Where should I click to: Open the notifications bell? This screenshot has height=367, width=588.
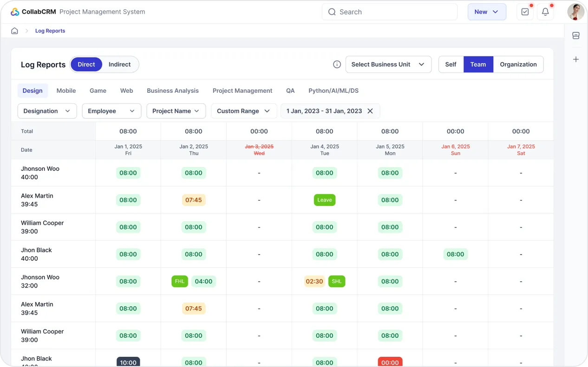pyautogui.click(x=545, y=12)
